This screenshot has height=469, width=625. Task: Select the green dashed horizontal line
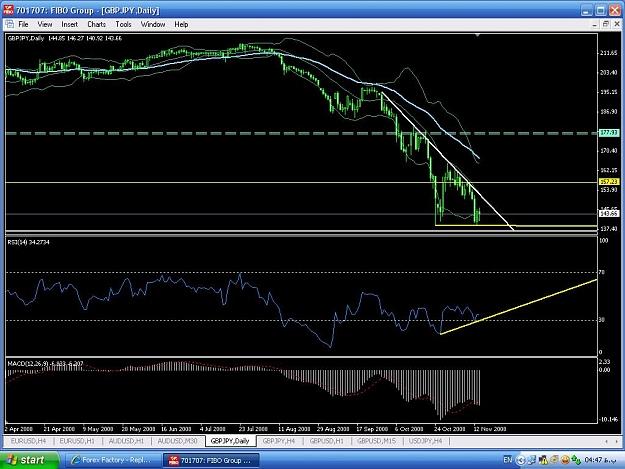tap(302, 133)
